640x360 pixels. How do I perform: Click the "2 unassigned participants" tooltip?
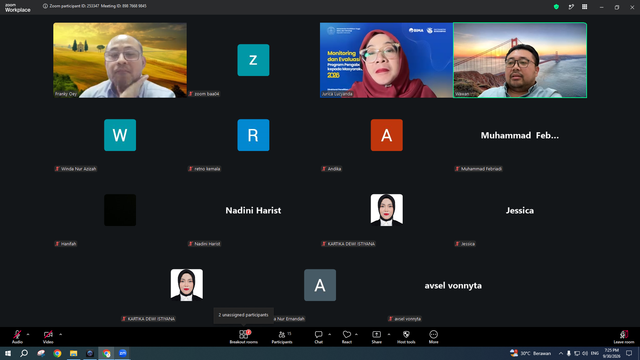pyautogui.click(x=243, y=315)
